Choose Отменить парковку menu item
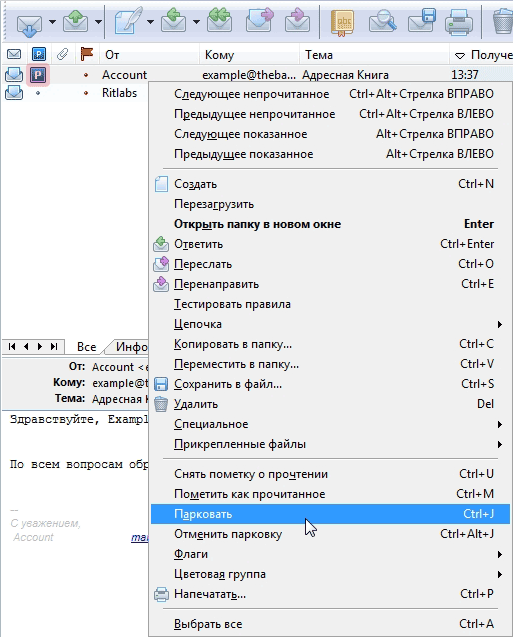Image resolution: width=513 pixels, height=637 pixels. point(329,534)
